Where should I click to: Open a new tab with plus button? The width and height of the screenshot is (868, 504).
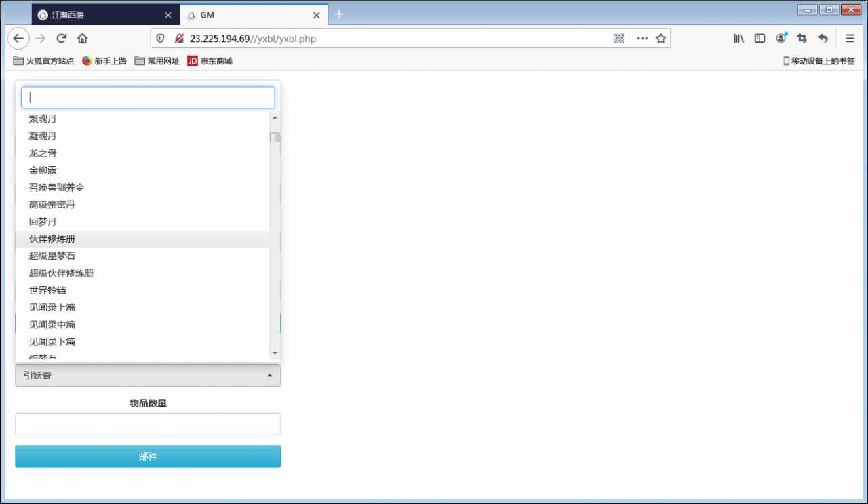pyautogui.click(x=339, y=14)
